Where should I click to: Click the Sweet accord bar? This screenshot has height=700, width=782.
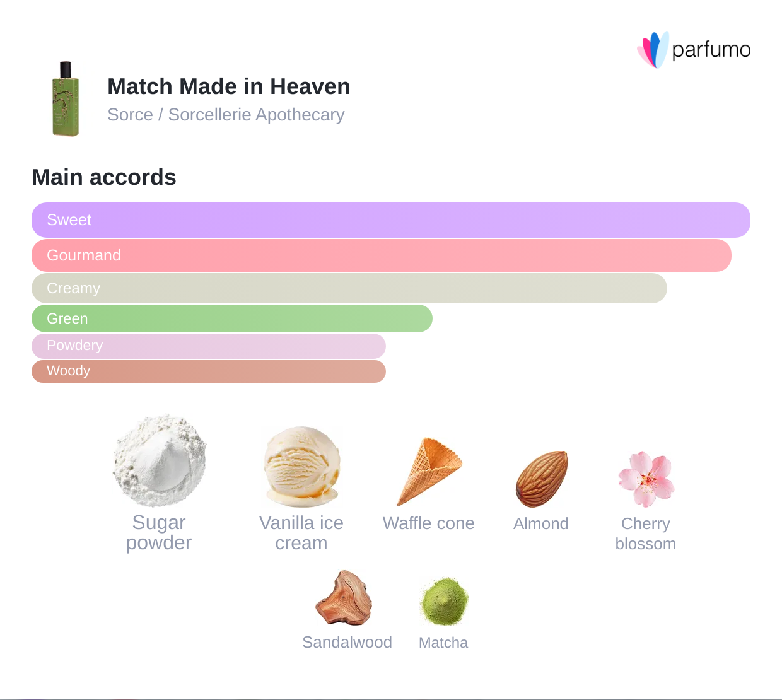point(390,220)
